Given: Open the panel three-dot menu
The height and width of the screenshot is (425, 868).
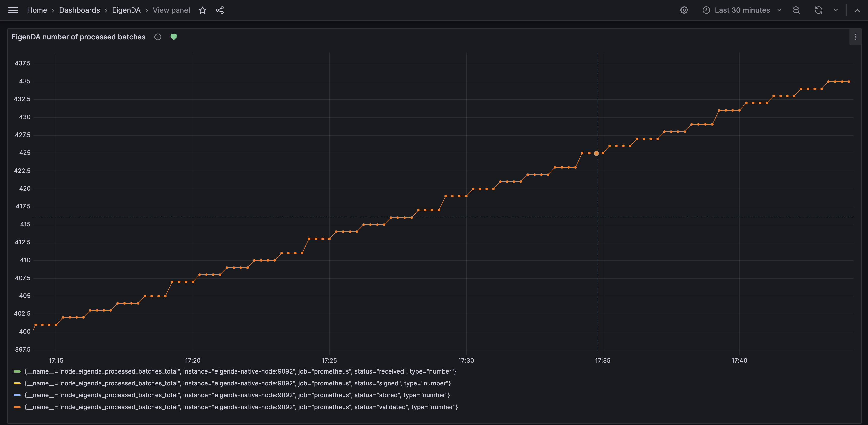Looking at the screenshot, I should click(x=855, y=37).
